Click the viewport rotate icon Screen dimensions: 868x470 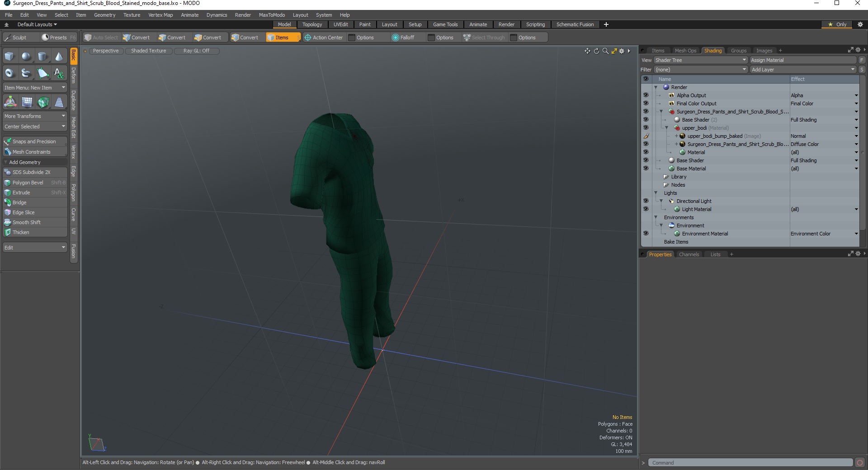click(x=596, y=51)
